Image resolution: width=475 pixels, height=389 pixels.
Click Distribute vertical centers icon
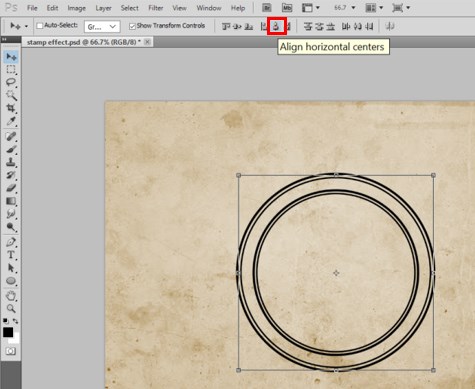319,26
